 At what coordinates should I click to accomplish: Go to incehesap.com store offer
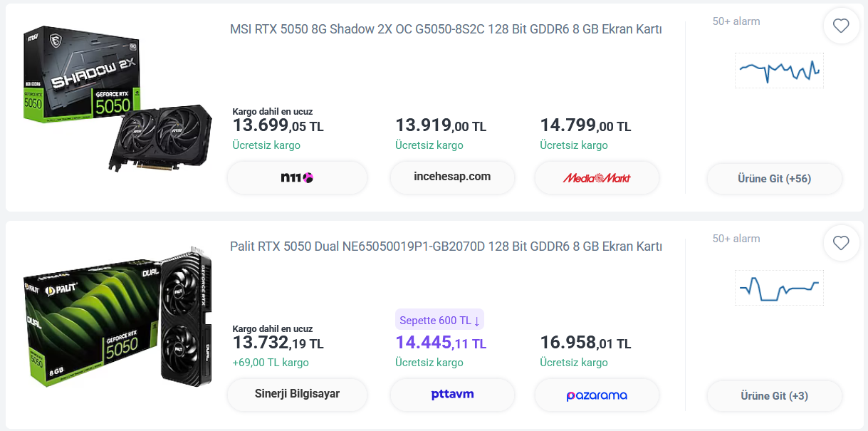452,177
